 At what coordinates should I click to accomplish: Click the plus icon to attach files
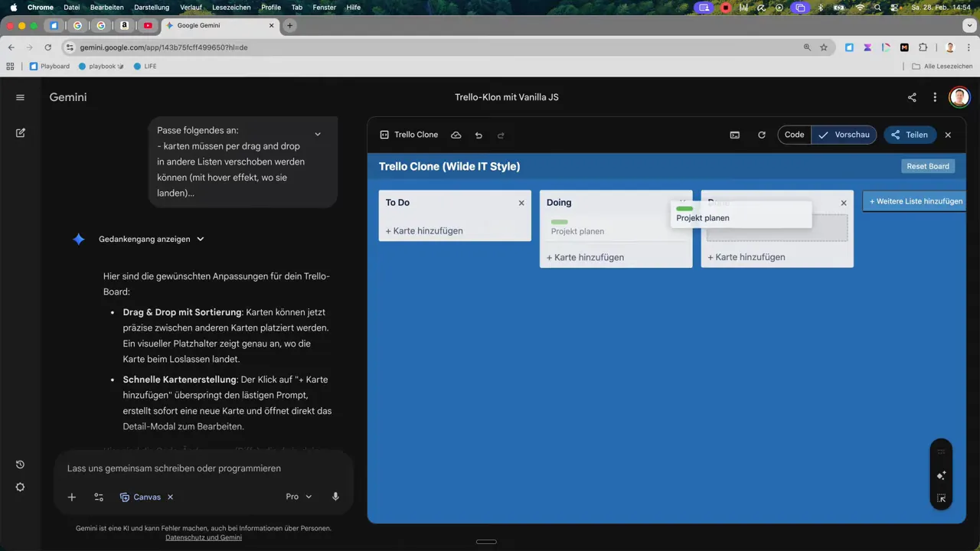point(71,497)
